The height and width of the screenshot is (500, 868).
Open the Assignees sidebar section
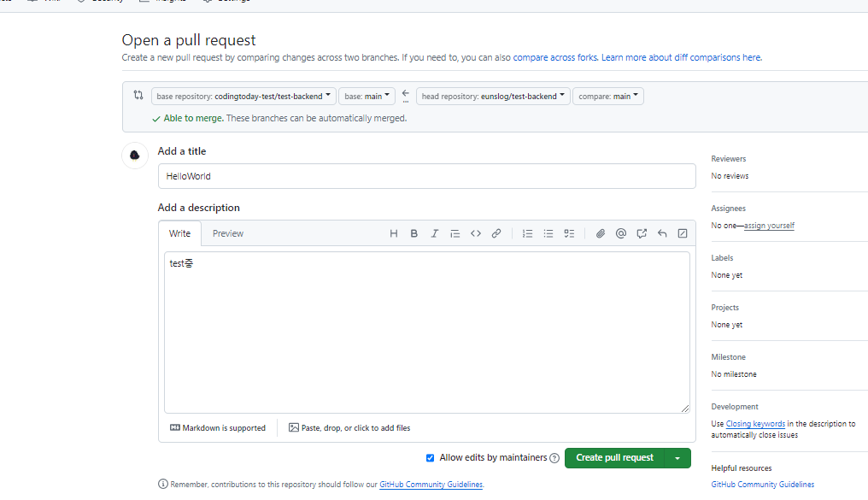click(729, 209)
